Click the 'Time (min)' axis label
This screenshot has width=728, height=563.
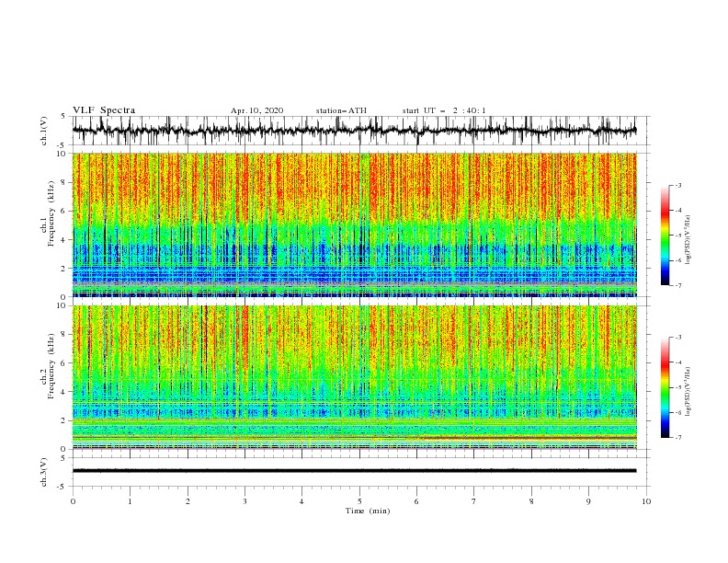pos(368,511)
